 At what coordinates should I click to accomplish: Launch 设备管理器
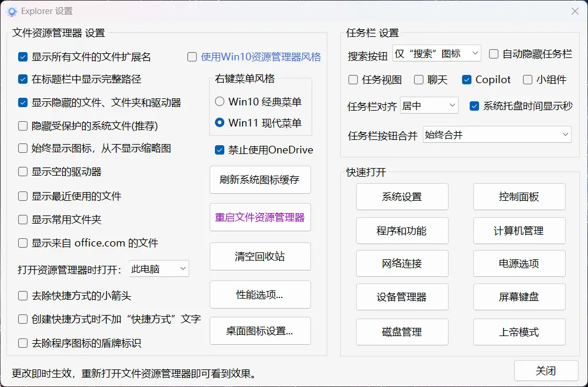[402, 297]
